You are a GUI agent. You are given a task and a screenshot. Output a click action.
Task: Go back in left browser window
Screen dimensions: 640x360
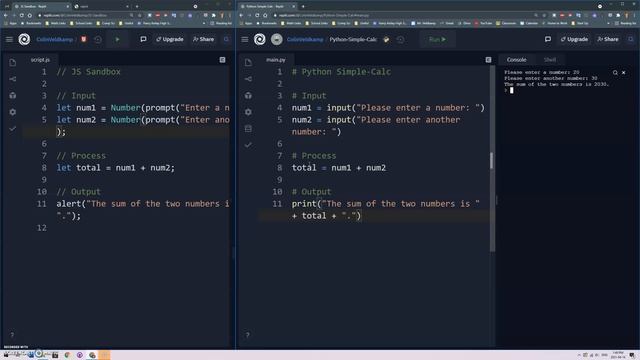(x=6, y=16)
